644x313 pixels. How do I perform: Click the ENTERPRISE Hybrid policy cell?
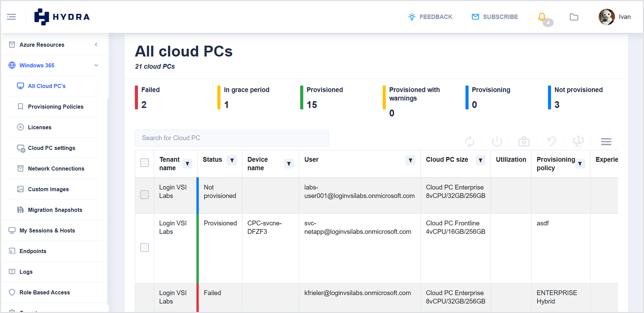[x=557, y=297]
